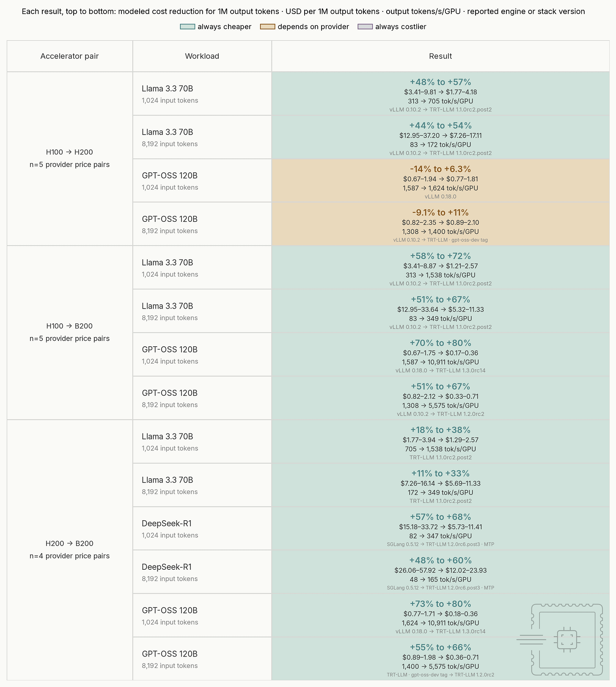Select the 'Accelerator pair' column header
Viewport: 616px width, 687px height.
tap(70, 56)
